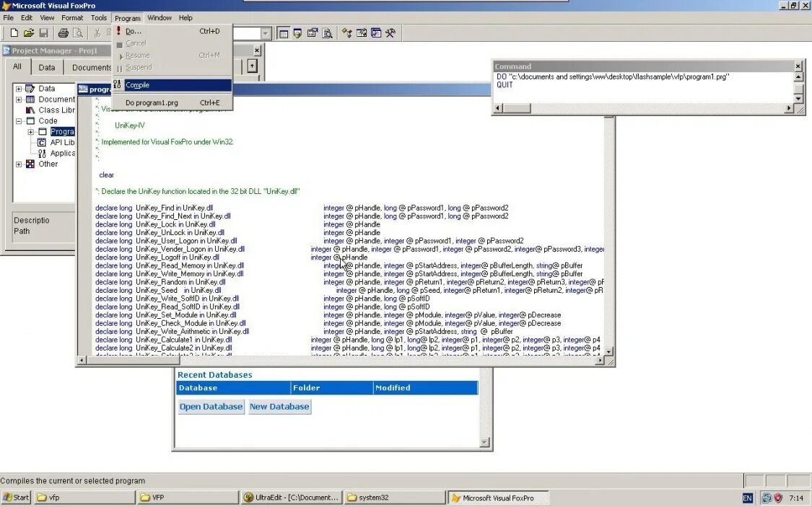
Task: Click the Cut scissors toolbar icon
Action: click(x=97, y=33)
